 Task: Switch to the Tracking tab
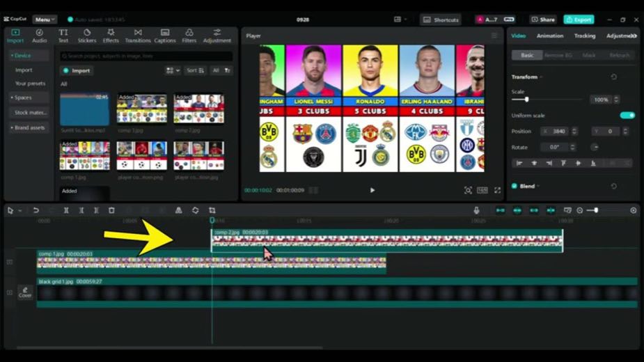click(x=584, y=36)
